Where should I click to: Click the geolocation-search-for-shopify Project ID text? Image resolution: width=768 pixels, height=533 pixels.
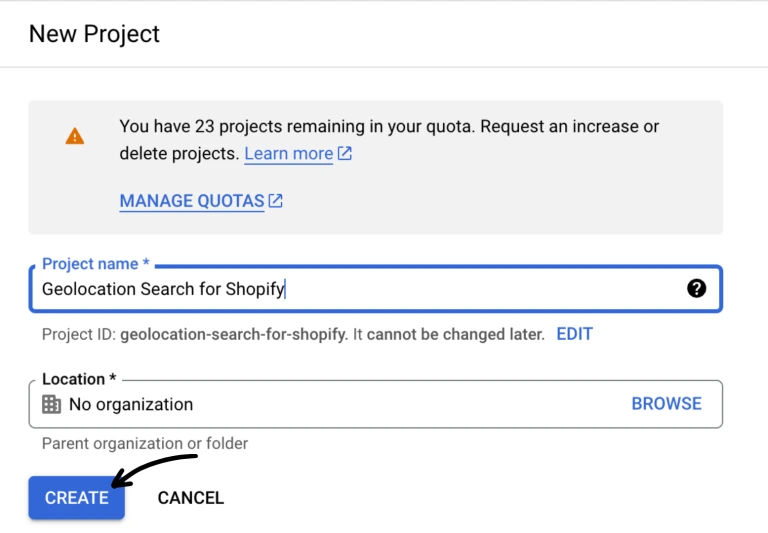pyautogui.click(x=232, y=334)
